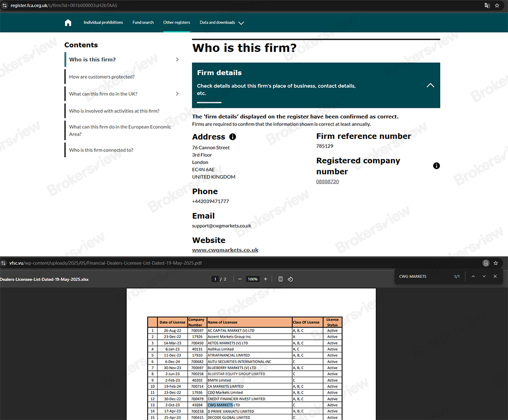Expand Data and downloads dropdown
Image resolution: width=508 pixels, height=420 pixels.
pyautogui.click(x=221, y=23)
